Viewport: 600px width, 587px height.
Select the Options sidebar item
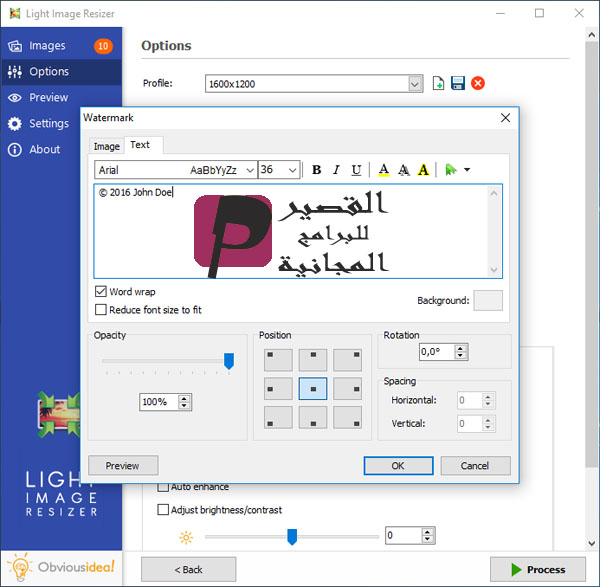coord(61,72)
